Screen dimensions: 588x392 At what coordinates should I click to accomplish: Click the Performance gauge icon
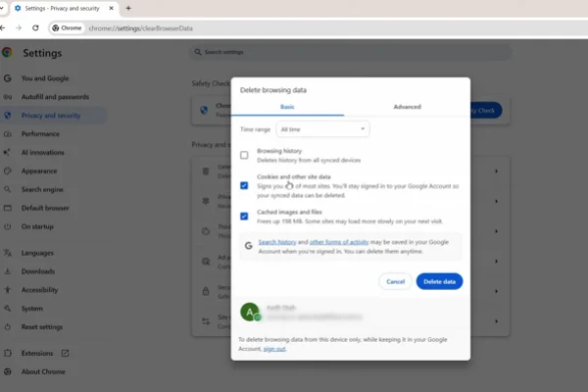click(8, 134)
